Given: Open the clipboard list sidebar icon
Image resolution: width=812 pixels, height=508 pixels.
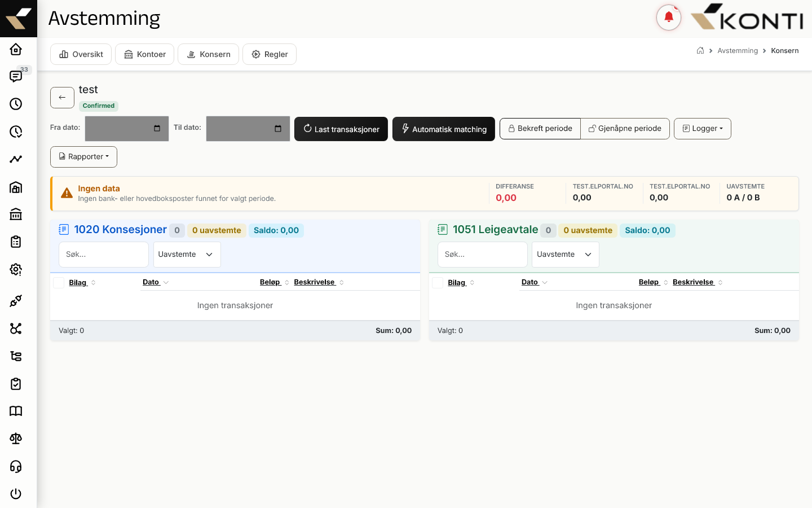Looking at the screenshot, I should pos(16,242).
